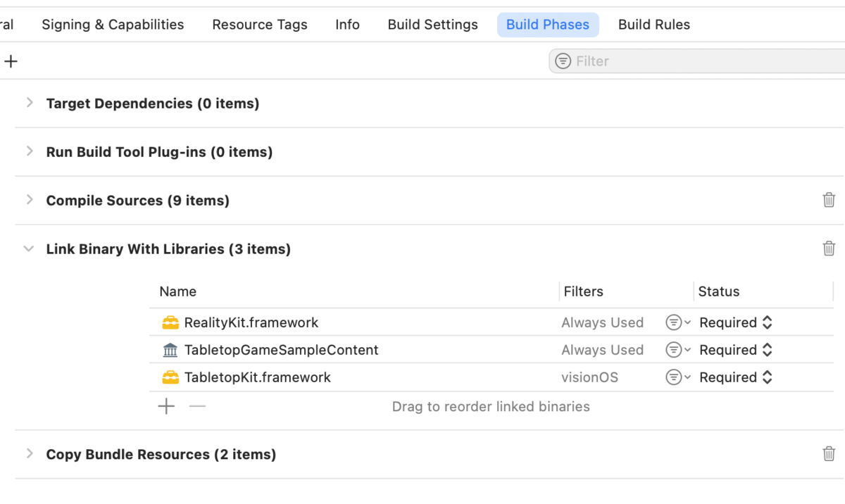Open the Resource Tags tab
This screenshot has height=504, width=845.
click(x=260, y=25)
